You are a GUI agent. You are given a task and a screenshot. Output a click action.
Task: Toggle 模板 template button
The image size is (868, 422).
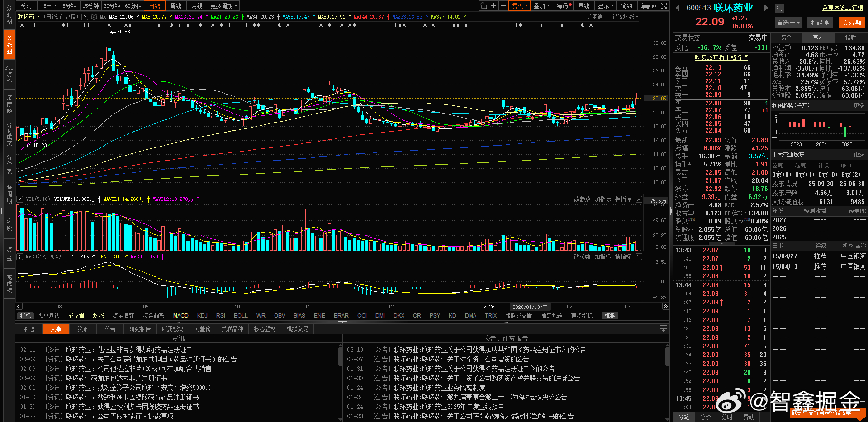(610, 316)
